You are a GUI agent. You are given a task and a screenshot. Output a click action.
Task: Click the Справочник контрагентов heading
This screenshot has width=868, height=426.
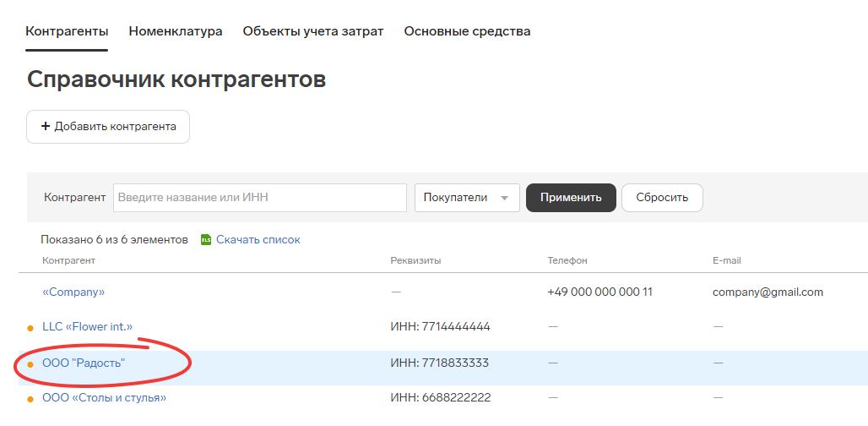[176, 79]
